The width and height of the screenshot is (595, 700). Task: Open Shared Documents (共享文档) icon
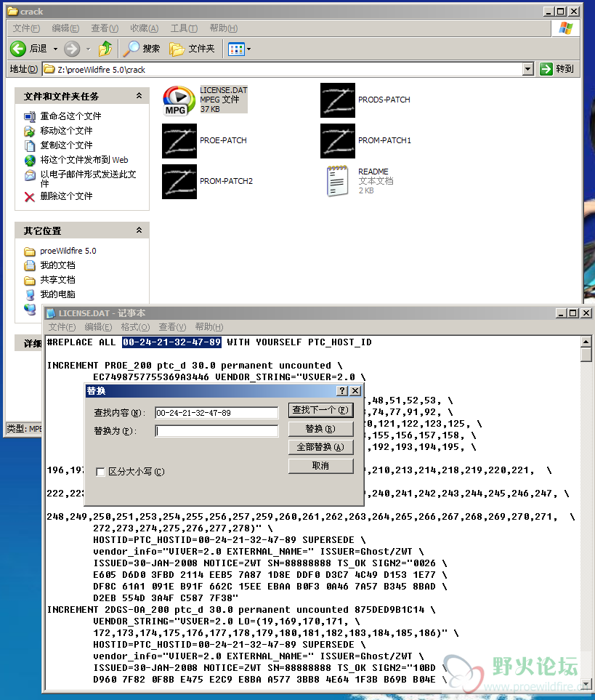pyautogui.click(x=30, y=281)
